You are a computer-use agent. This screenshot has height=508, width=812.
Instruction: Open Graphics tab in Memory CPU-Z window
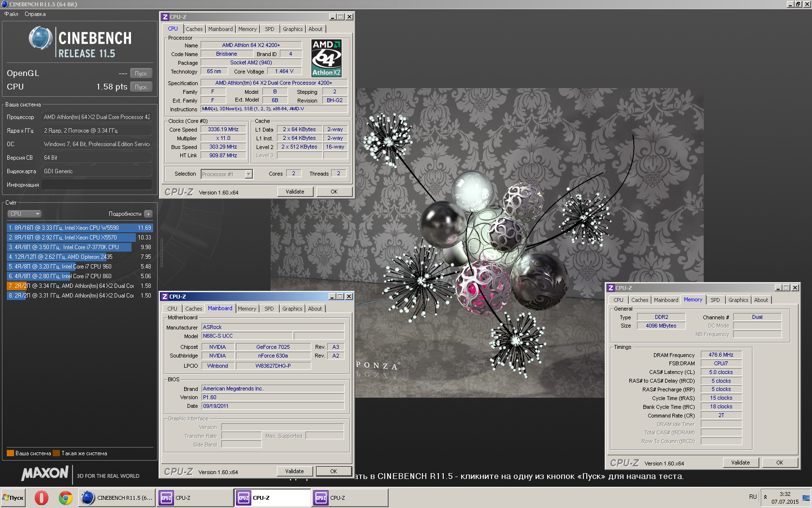(739, 300)
